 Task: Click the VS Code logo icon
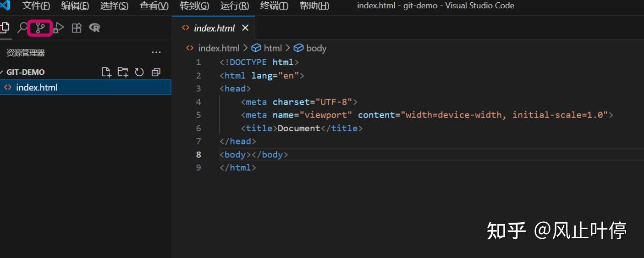tap(5, 6)
